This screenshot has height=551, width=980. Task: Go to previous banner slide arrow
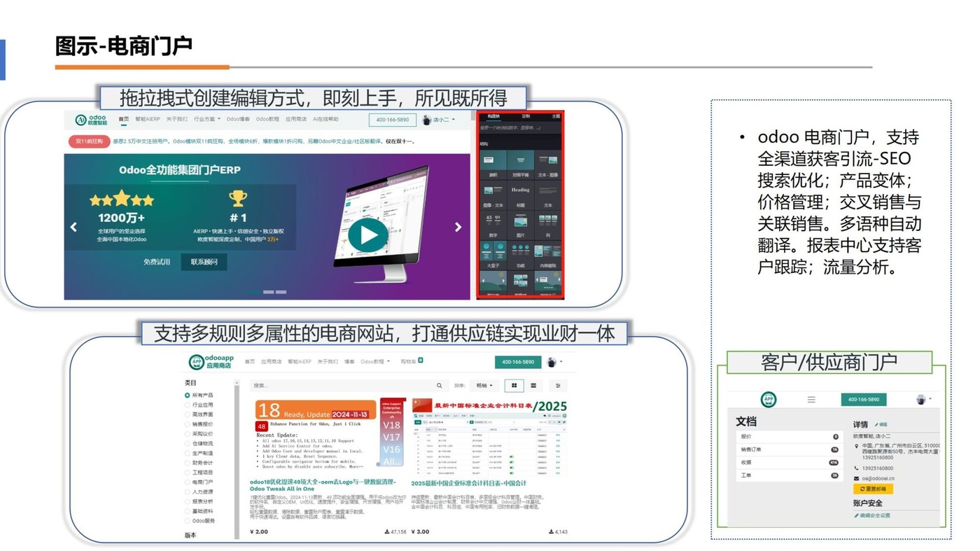click(73, 227)
